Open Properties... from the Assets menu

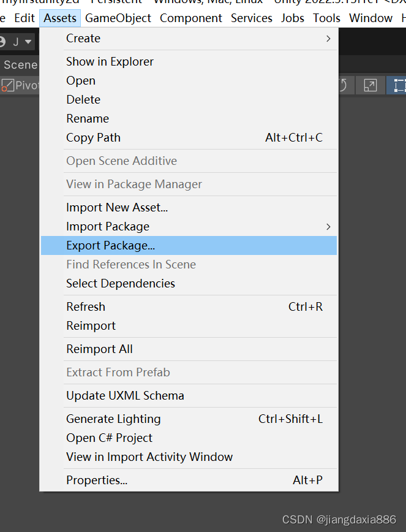pyautogui.click(x=189, y=481)
